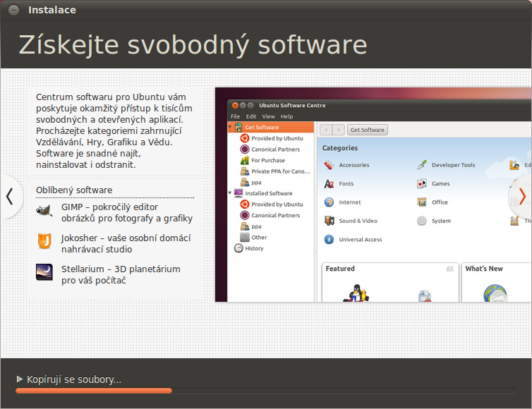This screenshot has width=532, height=409.
Task: Close the Ubuntu Software Centre window
Action: coord(235,106)
